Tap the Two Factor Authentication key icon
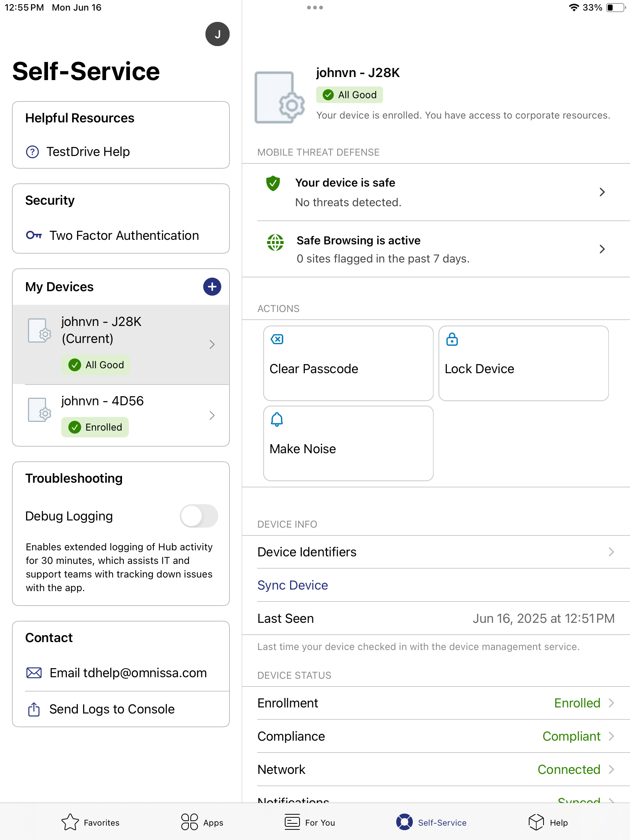630x840 pixels. [x=34, y=235]
